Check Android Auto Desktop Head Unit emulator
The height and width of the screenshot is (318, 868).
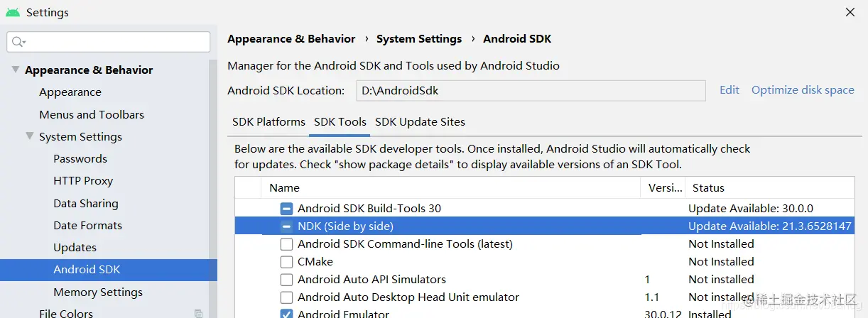286,297
